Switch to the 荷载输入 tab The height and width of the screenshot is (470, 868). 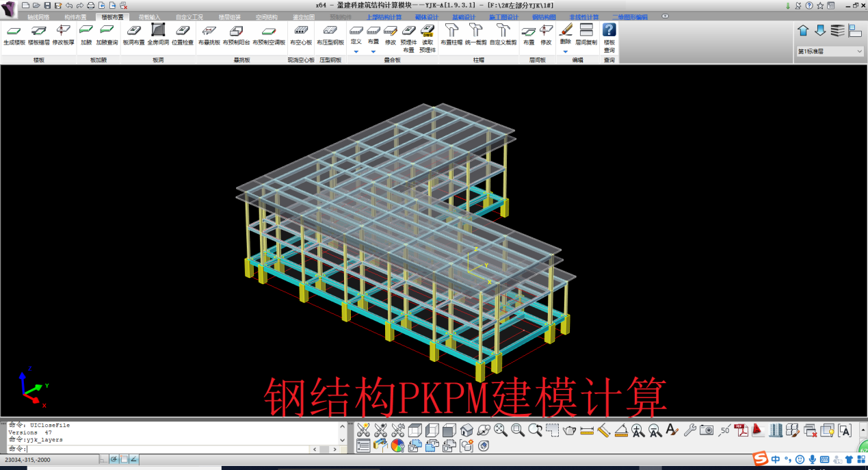pyautogui.click(x=149, y=16)
